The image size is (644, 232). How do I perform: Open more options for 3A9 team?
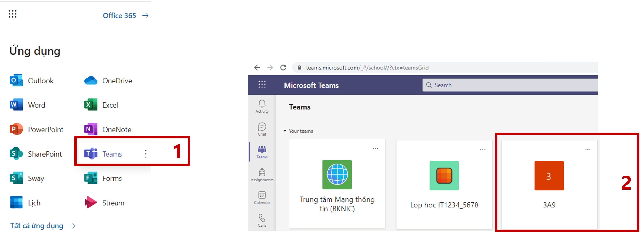click(x=588, y=150)
